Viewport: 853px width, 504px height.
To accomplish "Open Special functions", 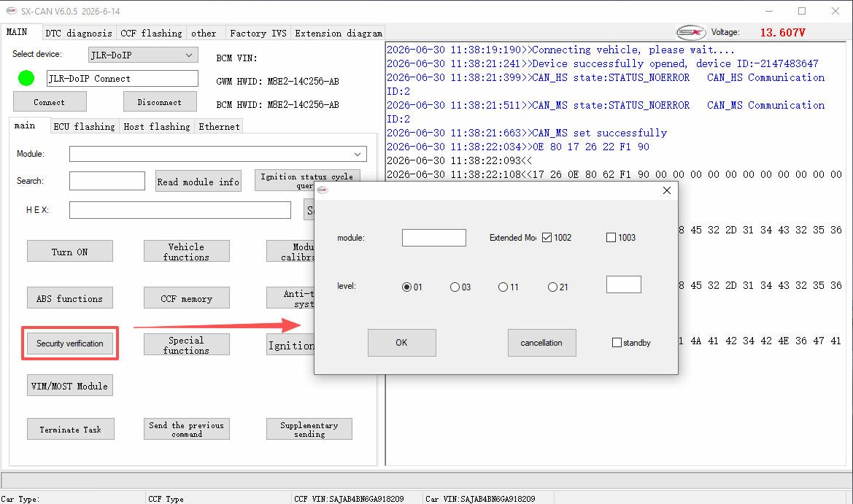I will coord(186,345).
